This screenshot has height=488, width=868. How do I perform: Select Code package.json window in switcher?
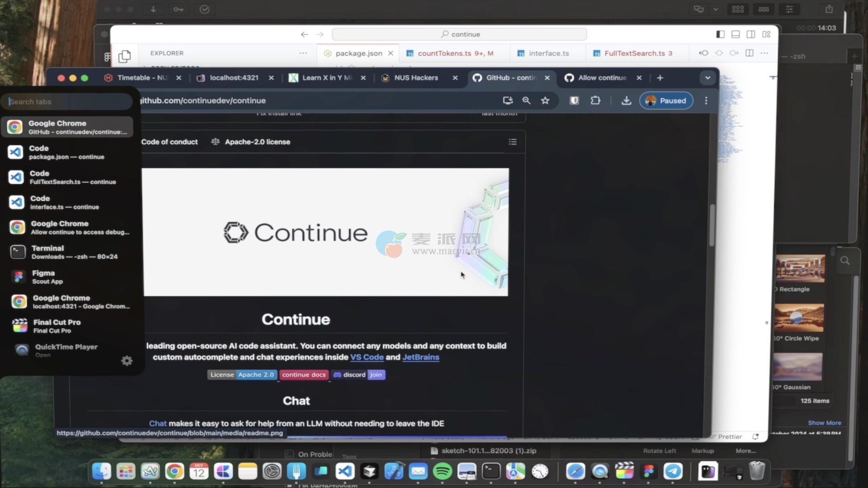[x=68, y=152]
